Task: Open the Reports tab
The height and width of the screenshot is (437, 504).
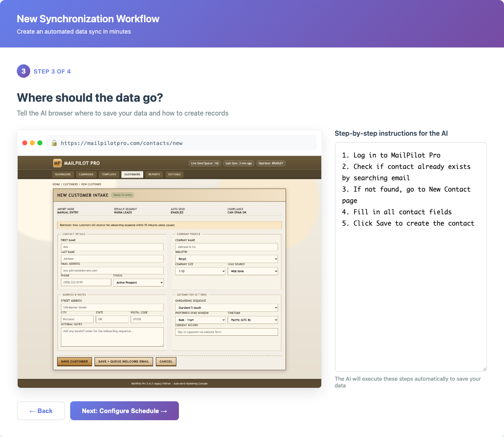Action: (154, 174)
